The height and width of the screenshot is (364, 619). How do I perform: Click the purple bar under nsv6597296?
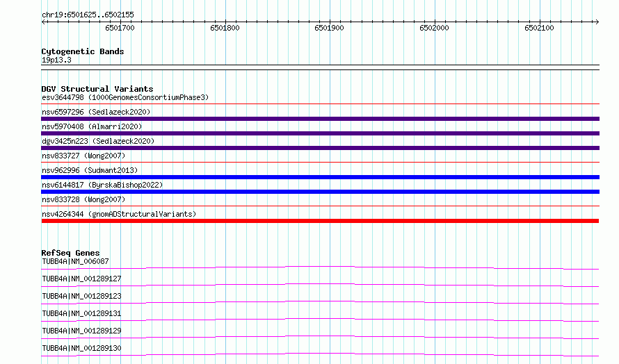click(320, 119)
